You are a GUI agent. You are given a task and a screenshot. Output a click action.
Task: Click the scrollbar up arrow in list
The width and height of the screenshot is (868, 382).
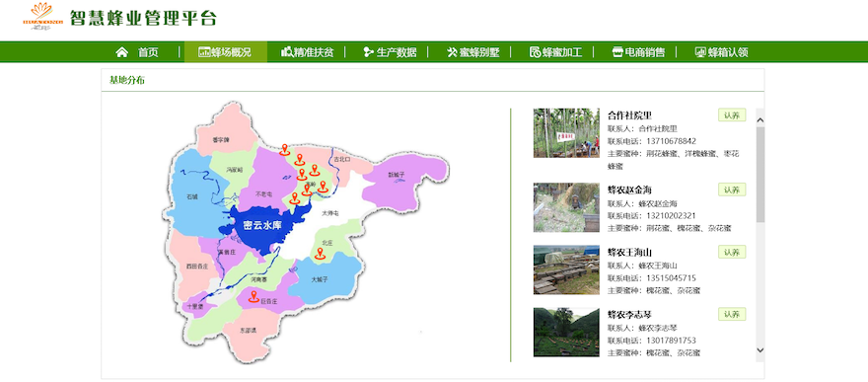pos(759,119)
